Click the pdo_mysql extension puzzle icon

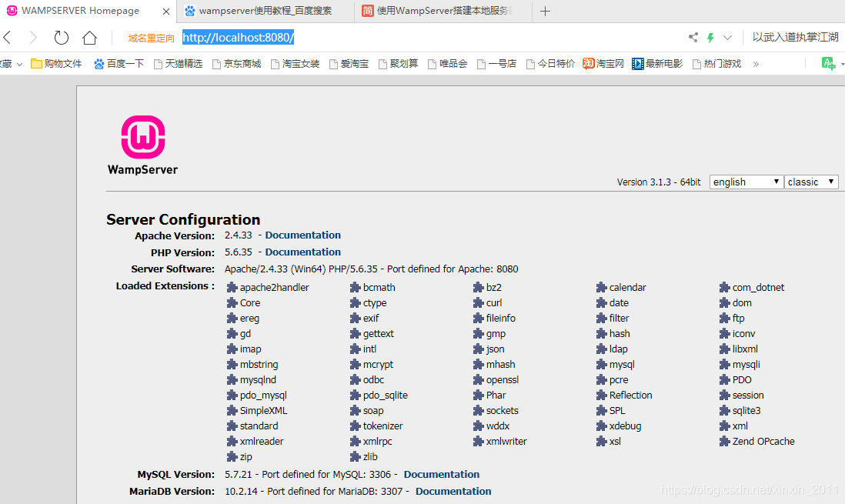[x=232, y=395]
